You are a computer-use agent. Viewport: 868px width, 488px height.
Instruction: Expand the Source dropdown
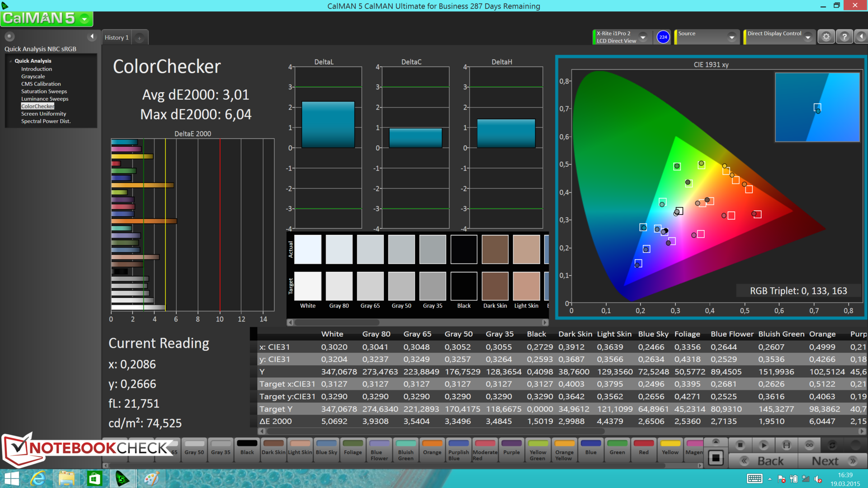click(x=731, y=37)
